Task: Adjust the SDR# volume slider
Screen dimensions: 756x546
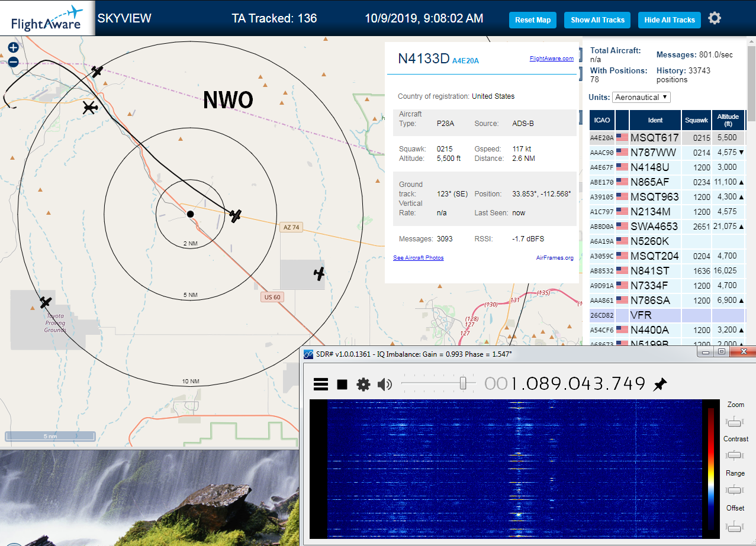Action: [464, 384]
